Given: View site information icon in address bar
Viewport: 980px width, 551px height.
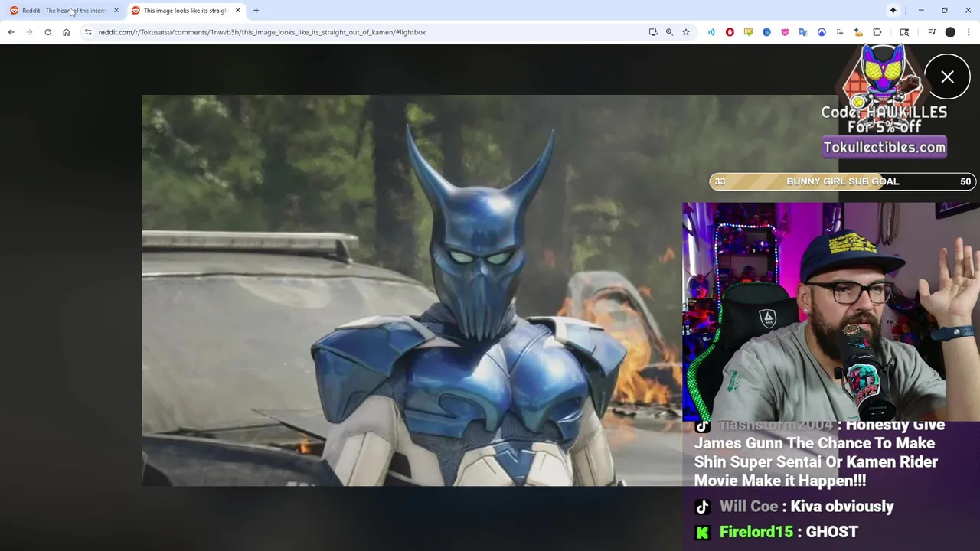Looking at the screenshot, I should point(88,32).
